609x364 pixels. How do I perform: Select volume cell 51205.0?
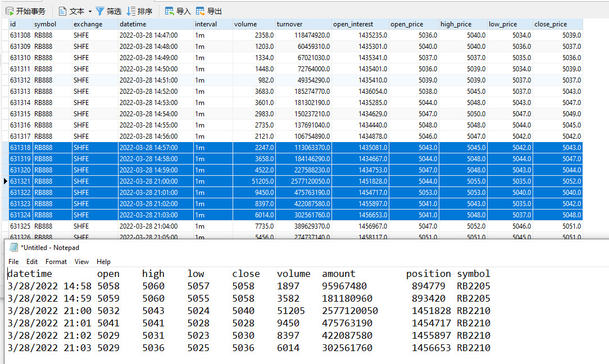coord(254,182)
